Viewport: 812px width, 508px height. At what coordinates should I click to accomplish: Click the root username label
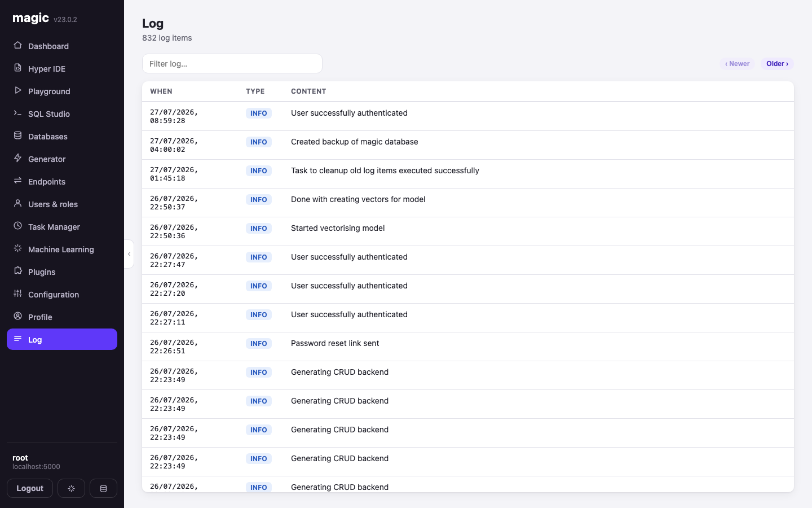[x=20, y=458]
